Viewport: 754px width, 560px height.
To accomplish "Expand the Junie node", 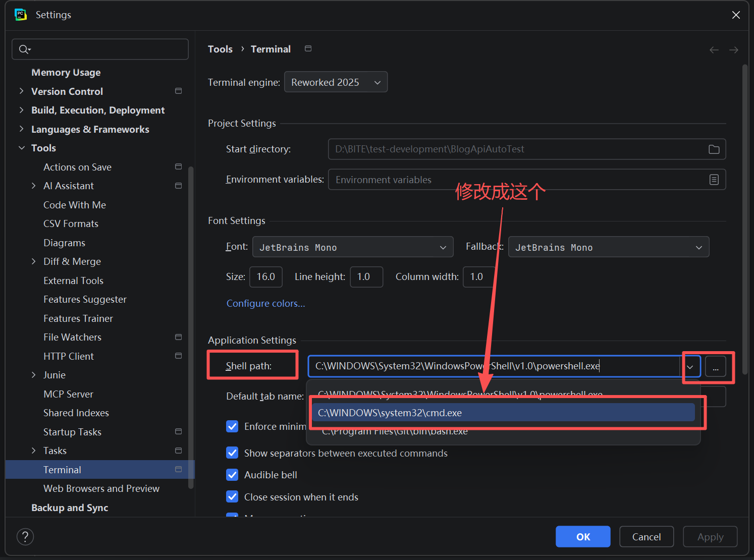I will 33,375.
